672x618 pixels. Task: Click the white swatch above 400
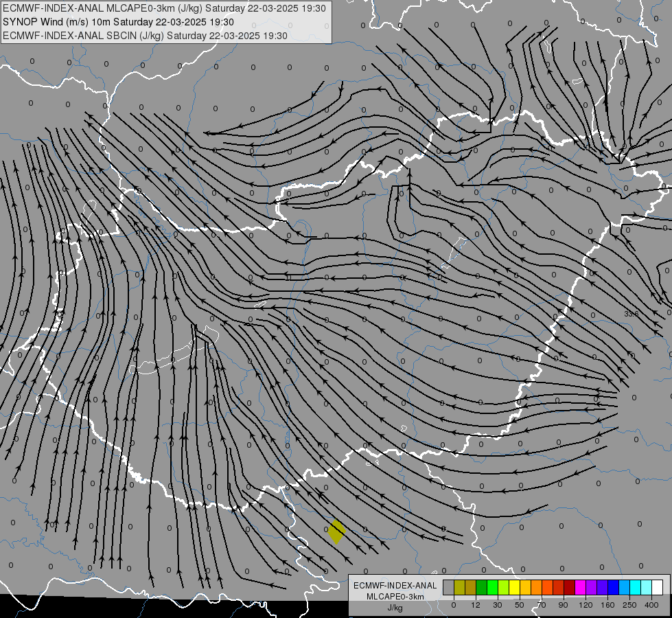658,587
